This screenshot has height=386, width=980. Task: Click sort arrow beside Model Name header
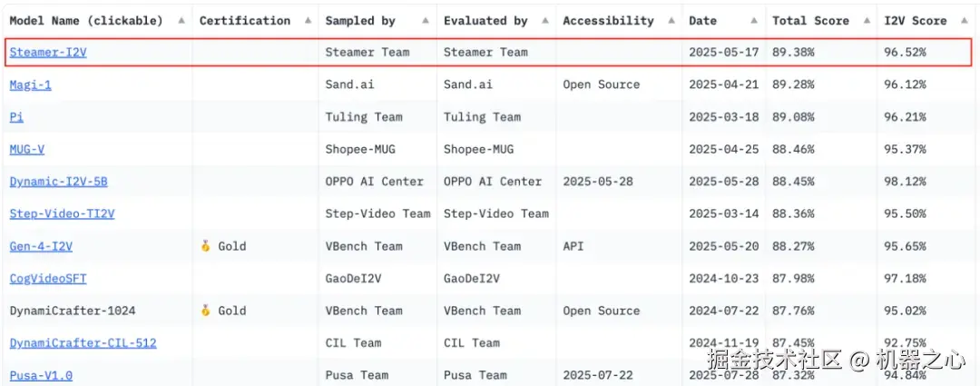tap(181, 21)
